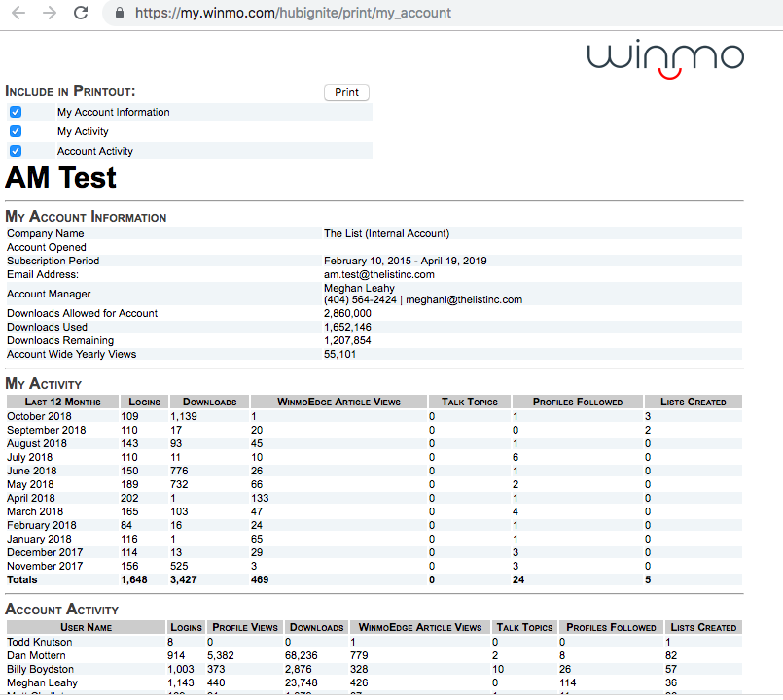Click the My Account Information section heading
Viewport: 783px width, 700px height.
click(86, 217)
